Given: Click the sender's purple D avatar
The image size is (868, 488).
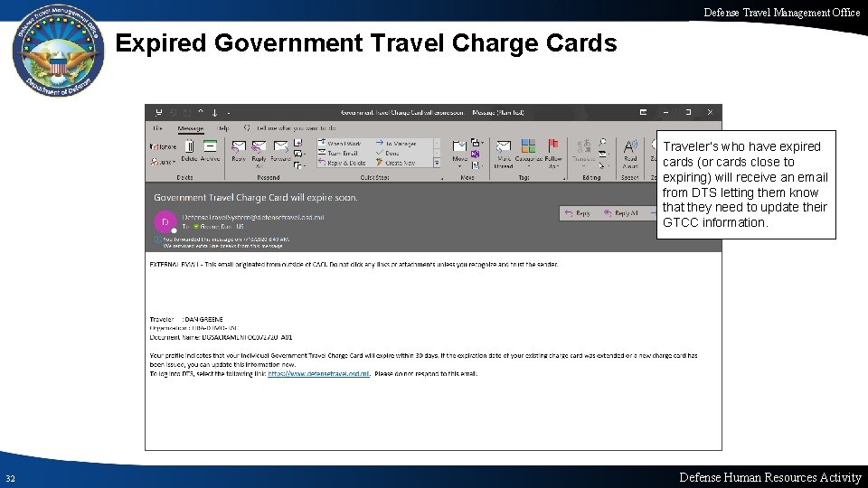Looking at the screenshot, I should 165,222.
